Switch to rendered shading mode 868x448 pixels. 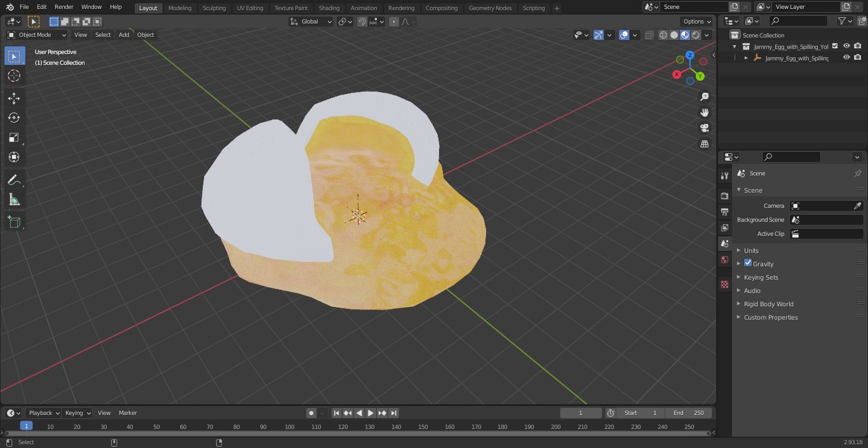click(696, 35)
